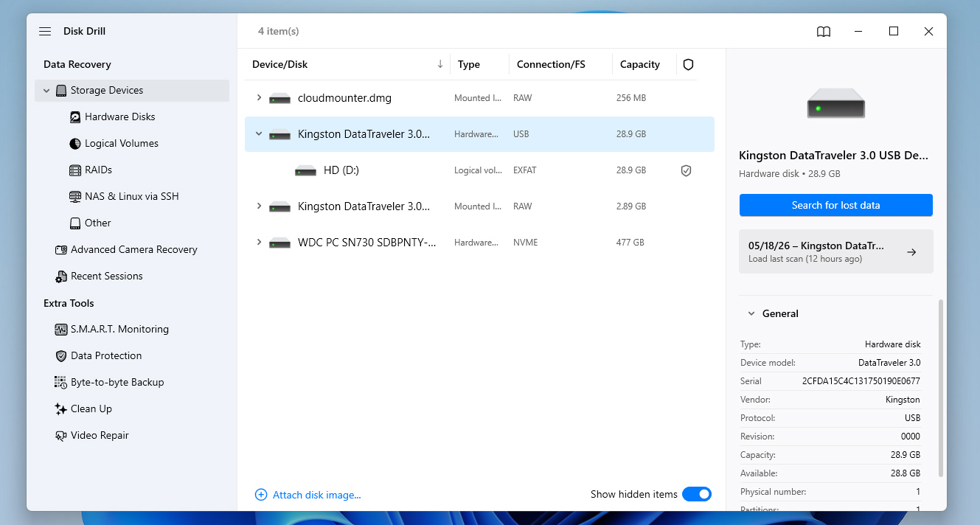Click the S.M.A.R.T. Monitoring icon
Viewport: 980px width, 525px height.
(61, 330)
